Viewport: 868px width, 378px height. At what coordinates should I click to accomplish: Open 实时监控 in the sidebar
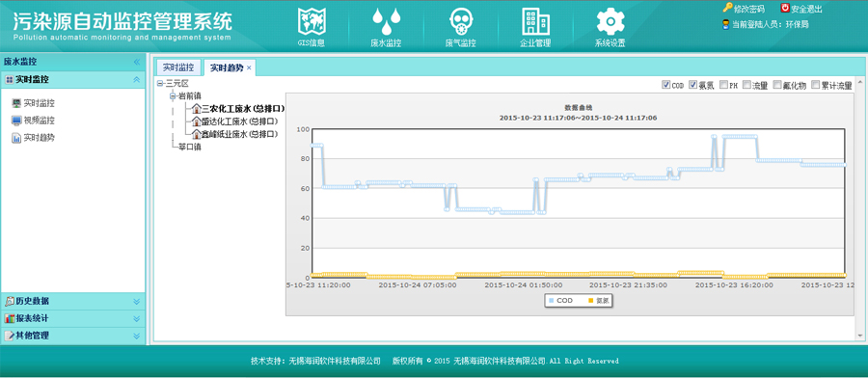(x=39, y=103)
